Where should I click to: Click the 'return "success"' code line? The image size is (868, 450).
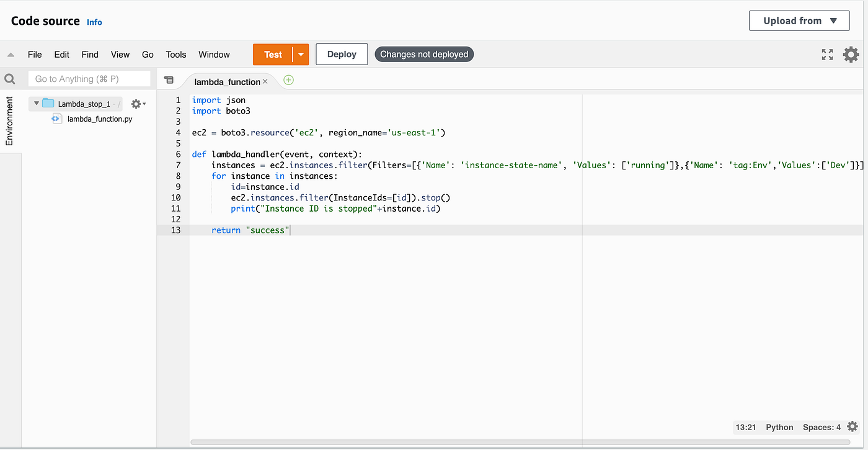250,230
